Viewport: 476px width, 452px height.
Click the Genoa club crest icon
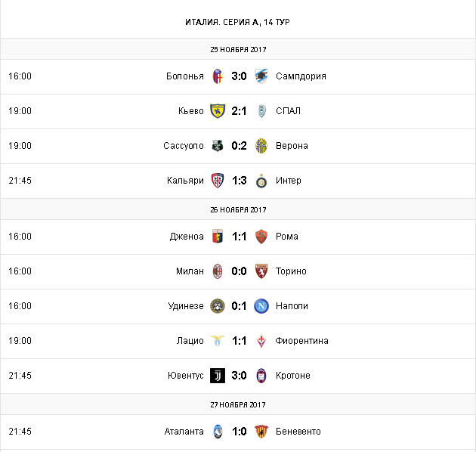218,237
